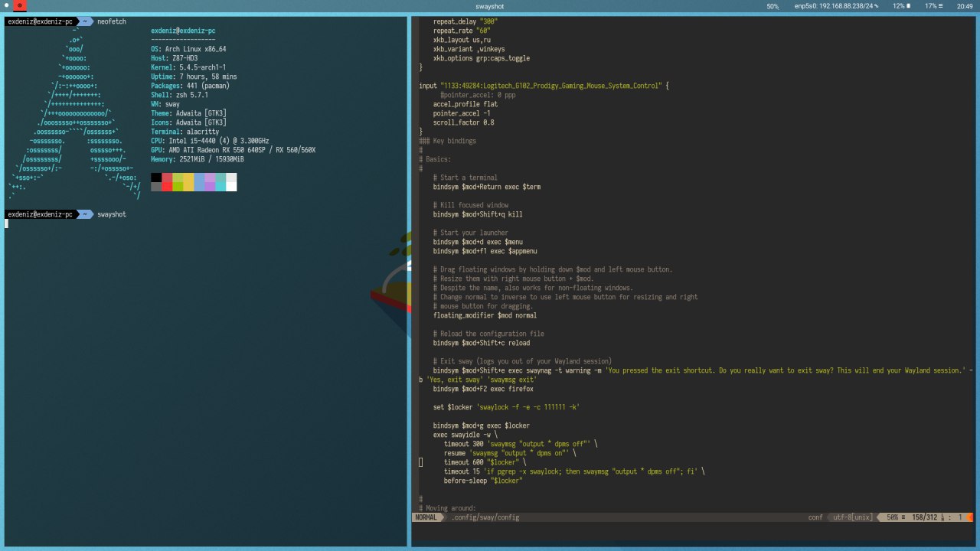Click the 'bindsym $mod+Shift+c reload' line

point(482,343)
